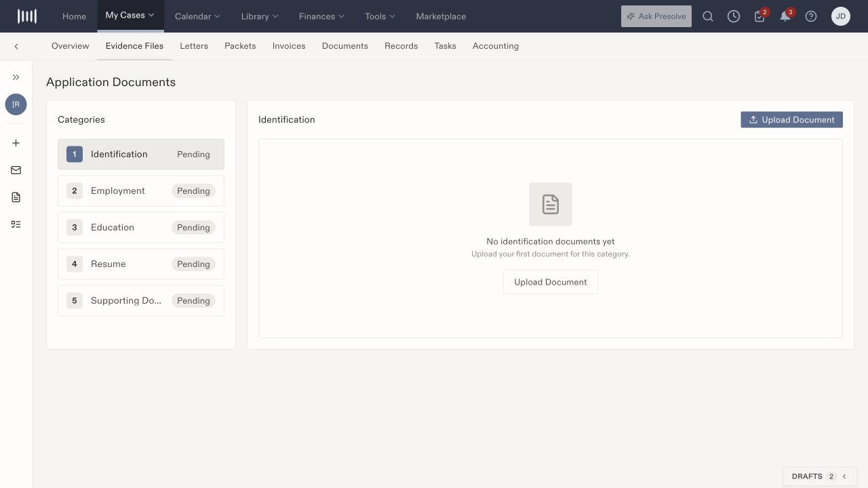Viewport: 868px width, 488px height.
Task: Select the Resume category
Action: [x=141, y=264]
